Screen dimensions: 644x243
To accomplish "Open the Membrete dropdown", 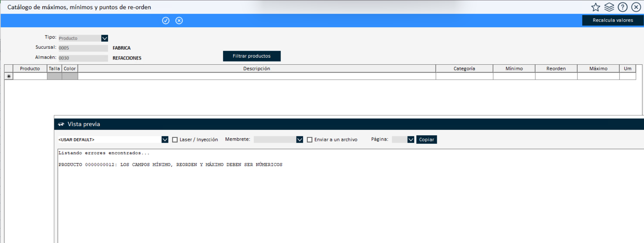I will click(299, 140).
